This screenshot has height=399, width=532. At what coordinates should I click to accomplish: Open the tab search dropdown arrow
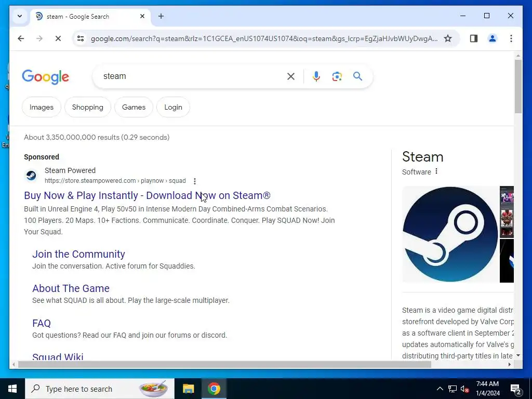(20, 16)
